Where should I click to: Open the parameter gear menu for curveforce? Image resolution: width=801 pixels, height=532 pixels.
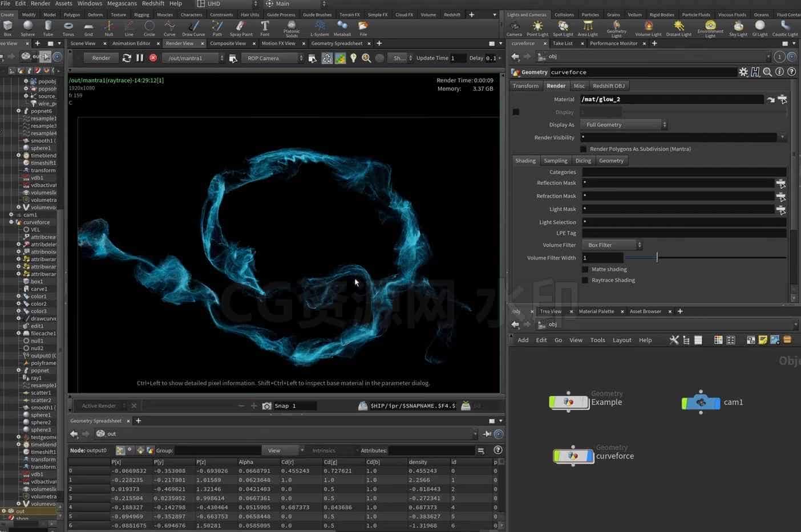coord(743,72)
